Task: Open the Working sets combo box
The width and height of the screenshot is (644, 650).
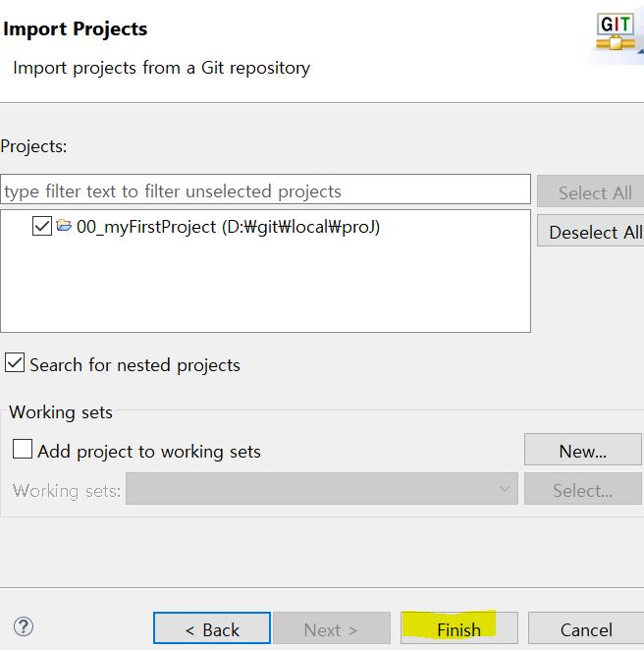Action: (x=322, y=489)
